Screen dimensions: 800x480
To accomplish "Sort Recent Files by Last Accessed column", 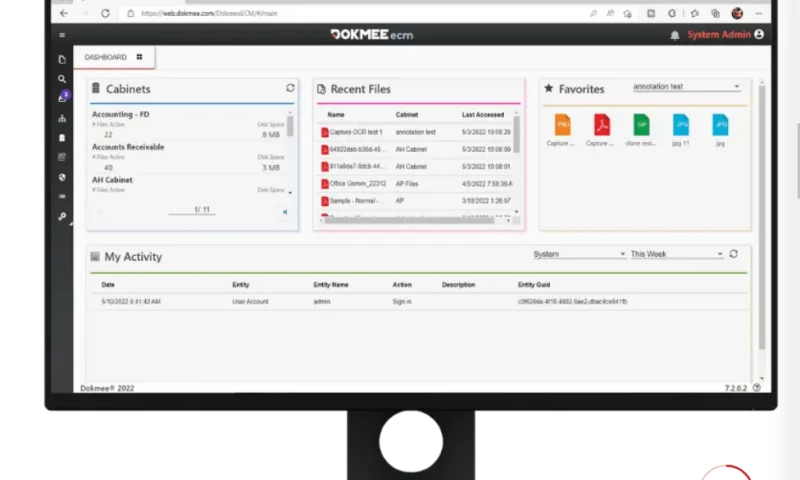I will pos(483,115).
